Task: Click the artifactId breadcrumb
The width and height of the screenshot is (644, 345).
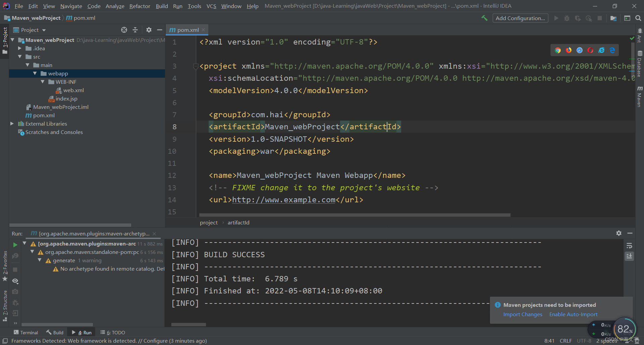Action: 238,222
